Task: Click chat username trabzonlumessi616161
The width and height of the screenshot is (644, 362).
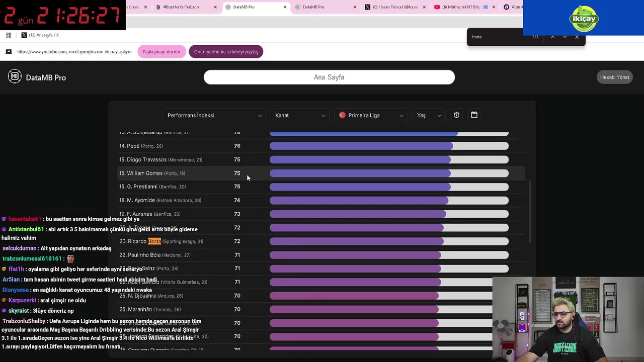Action: pos(32,258)
